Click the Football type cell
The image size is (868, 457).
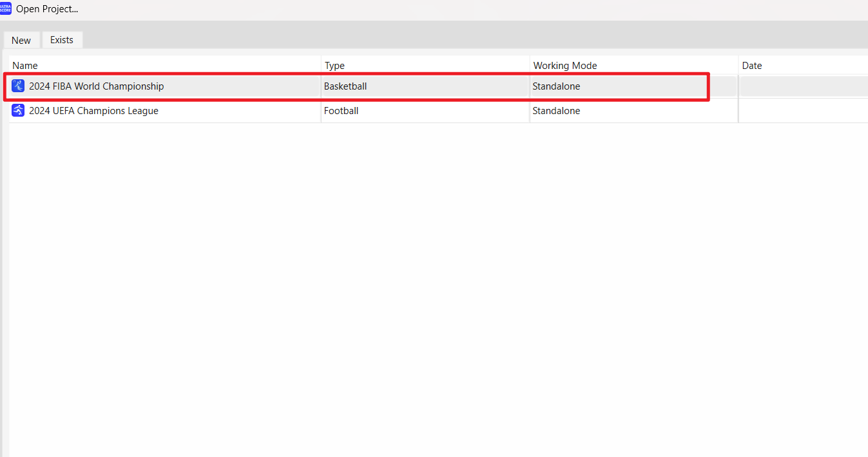point(341,111)
